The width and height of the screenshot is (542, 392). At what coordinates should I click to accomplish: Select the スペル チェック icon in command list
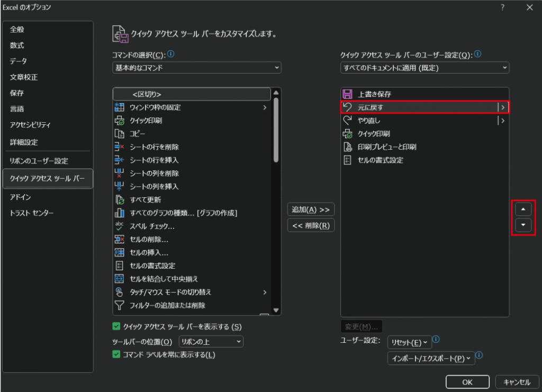[119, 226]
